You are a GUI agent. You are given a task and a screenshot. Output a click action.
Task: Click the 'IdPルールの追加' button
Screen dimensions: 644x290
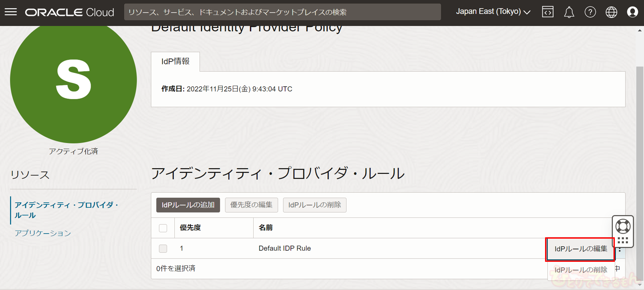(x=188, y=205)
